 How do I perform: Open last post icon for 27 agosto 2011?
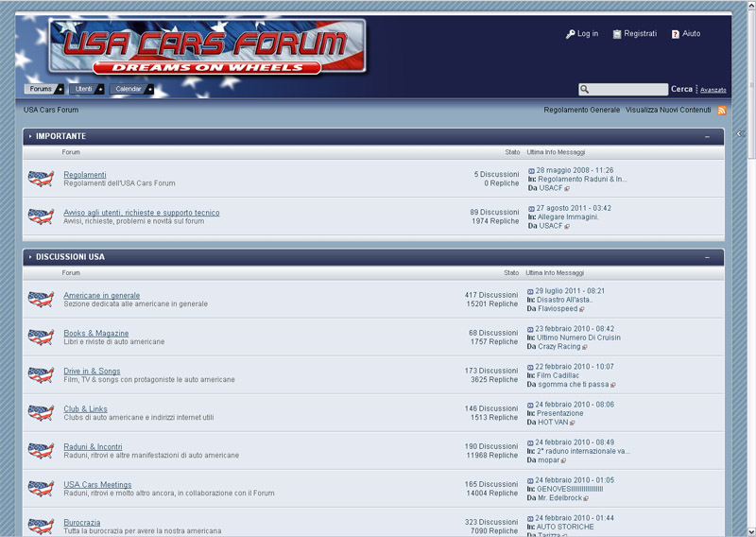pos(531,209)
